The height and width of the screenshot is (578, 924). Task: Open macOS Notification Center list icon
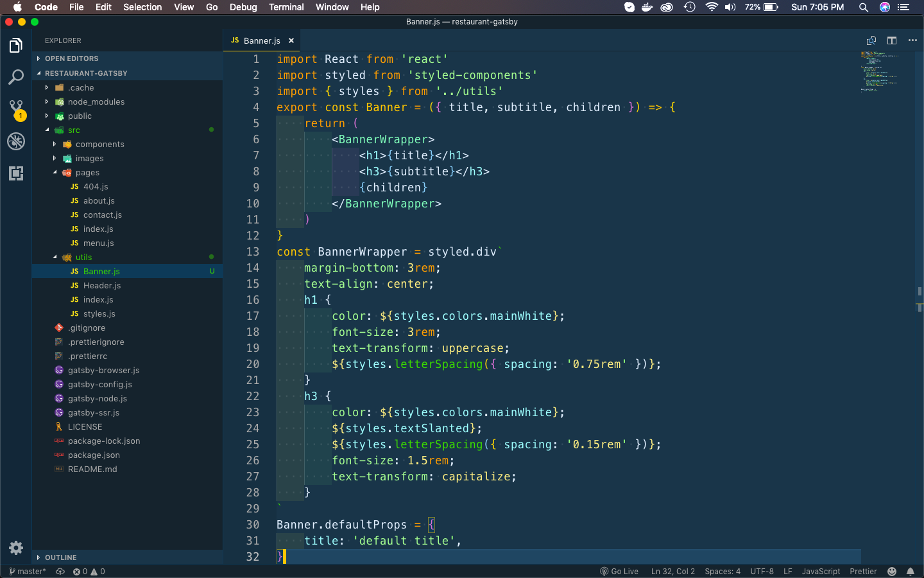903,7
